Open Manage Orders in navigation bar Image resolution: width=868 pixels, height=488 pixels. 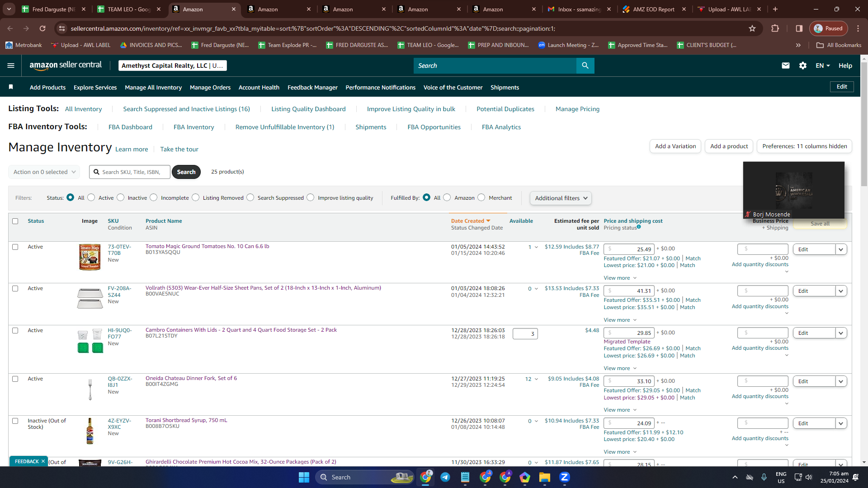pyautogui.click(x=210, y=88)
